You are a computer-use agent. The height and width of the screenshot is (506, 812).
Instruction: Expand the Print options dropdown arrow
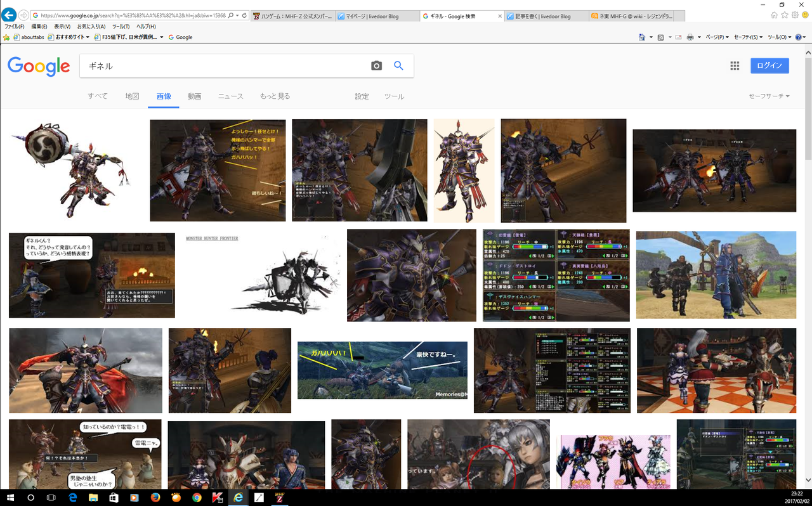(x=699, y=37)
